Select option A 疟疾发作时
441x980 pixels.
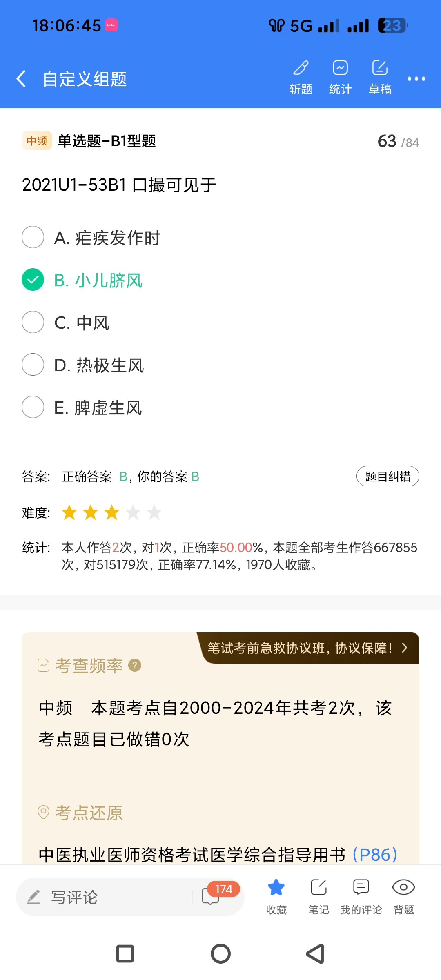[x=33, y=237]
